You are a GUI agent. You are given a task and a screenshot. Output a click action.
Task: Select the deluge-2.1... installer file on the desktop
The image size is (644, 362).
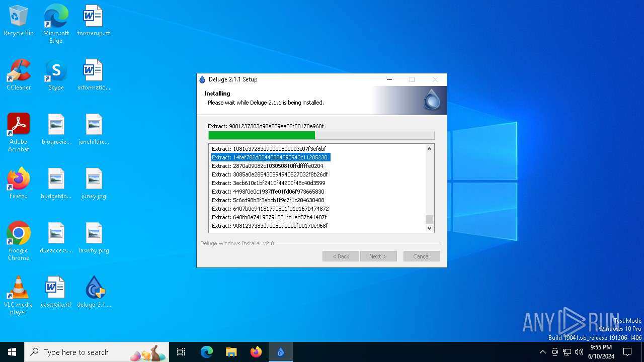pos(94,293)
